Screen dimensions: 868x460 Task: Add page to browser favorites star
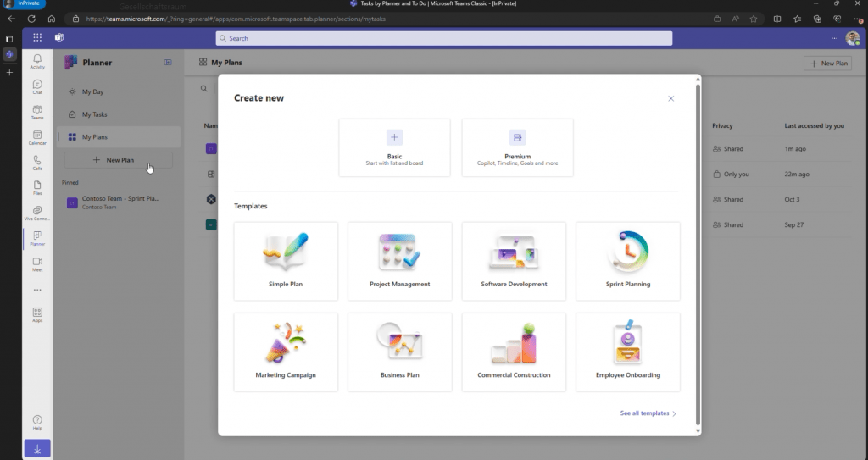point(754,19)
